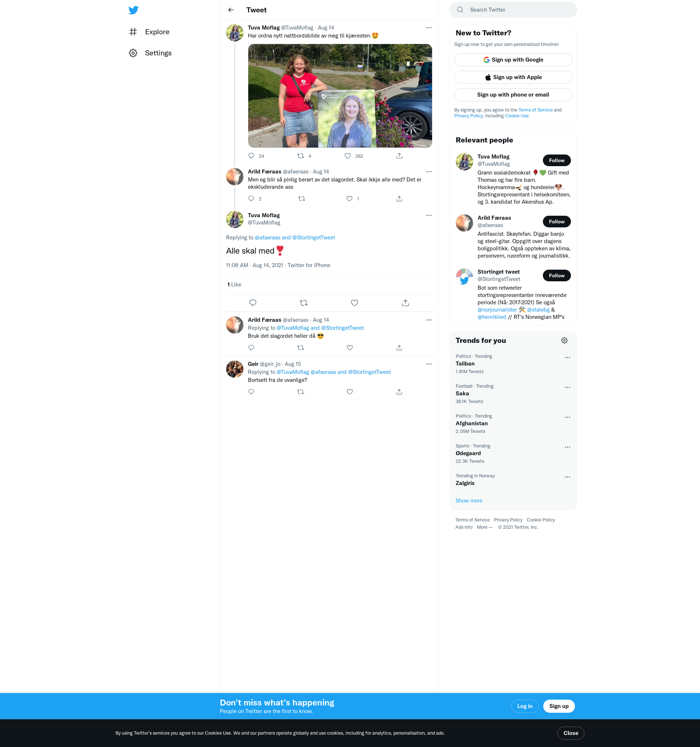Open the Terms of Service link in signup text
The image size is (700, 747).
coord(535,110)
